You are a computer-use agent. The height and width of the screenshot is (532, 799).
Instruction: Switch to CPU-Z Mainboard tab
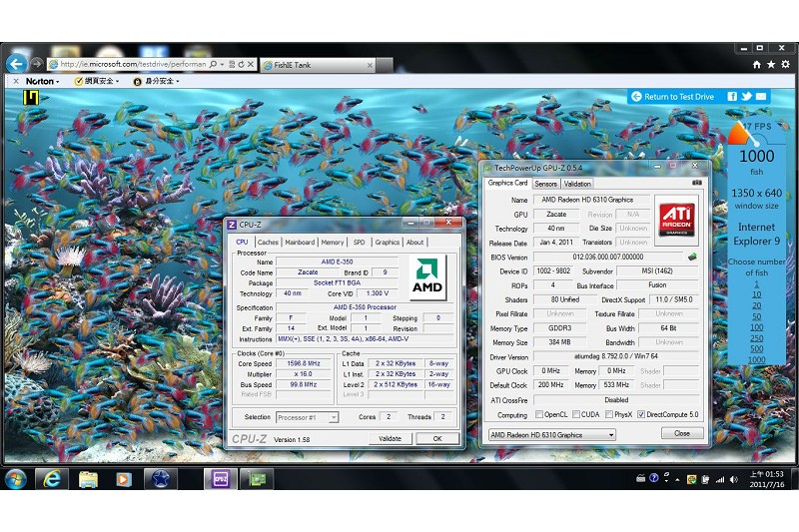point(300,243)
